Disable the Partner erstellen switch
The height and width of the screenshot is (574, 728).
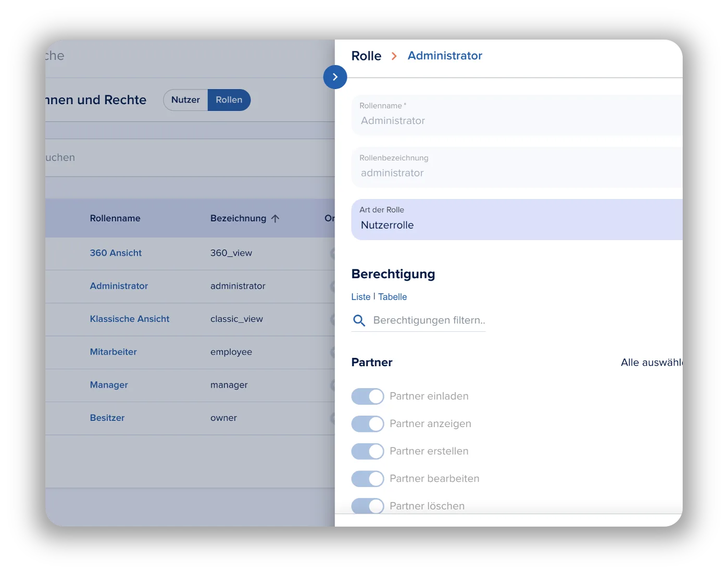(x=368, y=451)
